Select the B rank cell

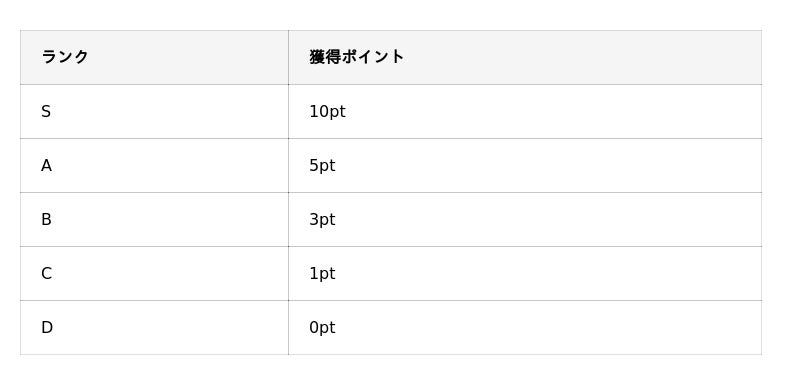[154, 219]
